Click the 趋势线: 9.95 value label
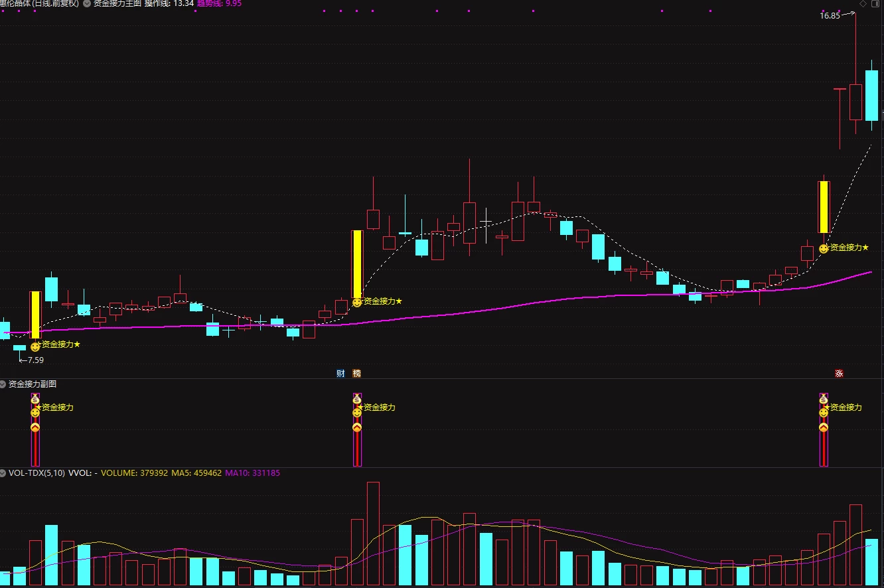Image resolution: width=884 pixels, height=588 pixels. [219, 3]
